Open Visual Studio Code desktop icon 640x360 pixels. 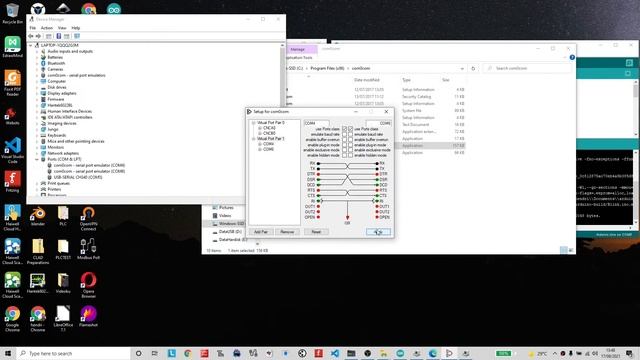tap(12, 150)
